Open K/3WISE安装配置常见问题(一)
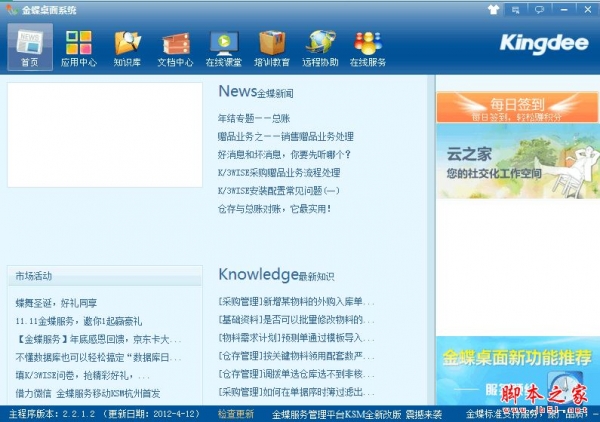600x422 pixels. 279,191
